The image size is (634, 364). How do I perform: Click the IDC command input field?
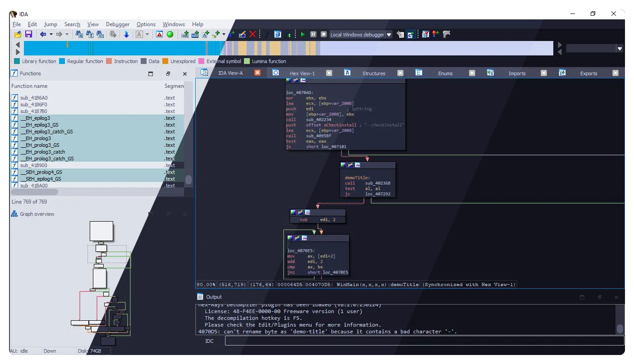pos(424,341)
